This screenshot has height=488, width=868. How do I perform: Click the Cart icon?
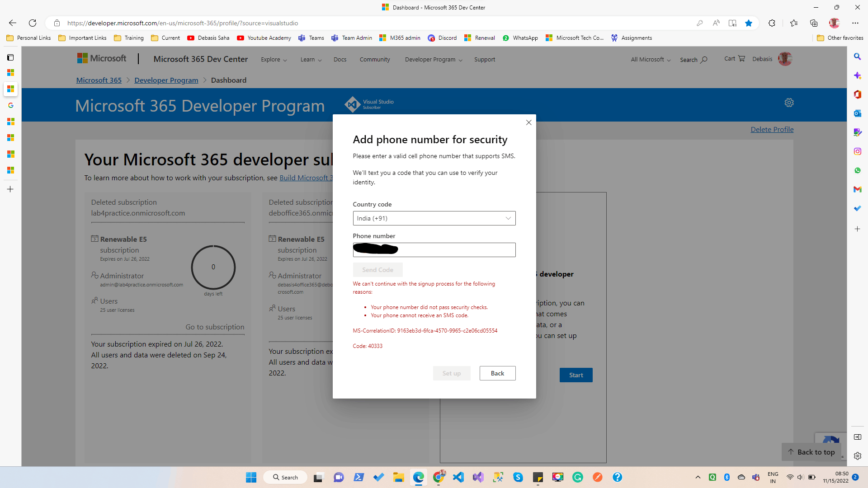tap(741, 58)
